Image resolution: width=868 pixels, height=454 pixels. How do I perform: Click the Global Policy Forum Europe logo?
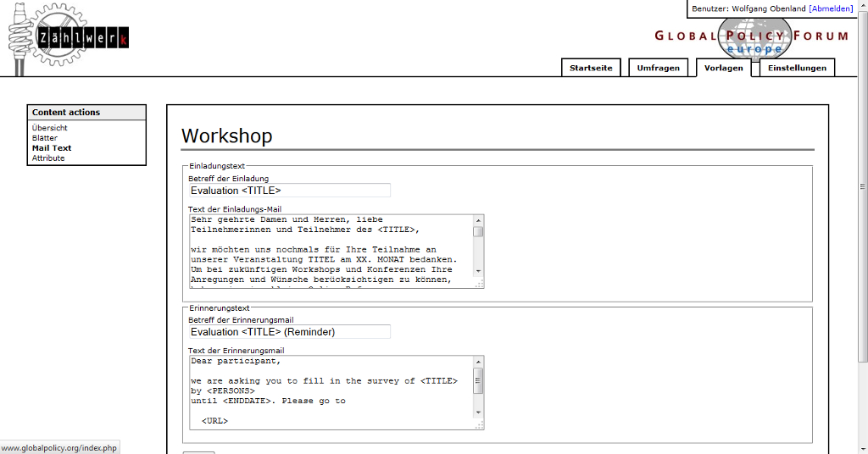751,36
